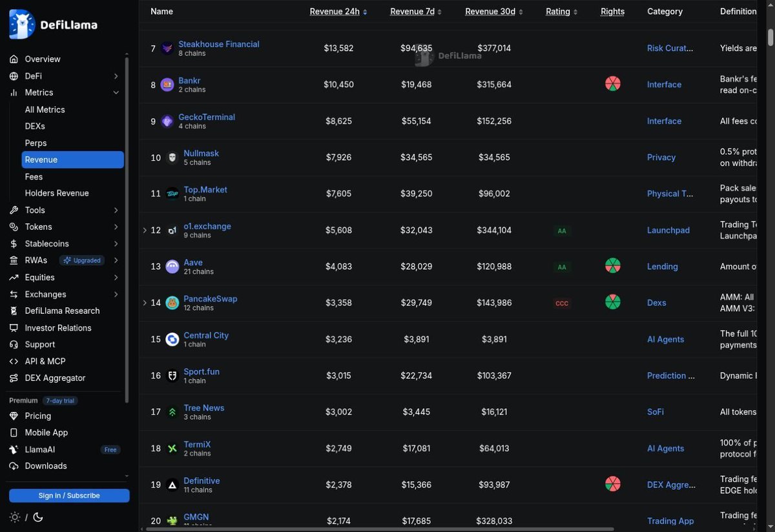Screen dimensions: 775x532
Task: Click the TermiX protocol icon
Action: (172, 449)
